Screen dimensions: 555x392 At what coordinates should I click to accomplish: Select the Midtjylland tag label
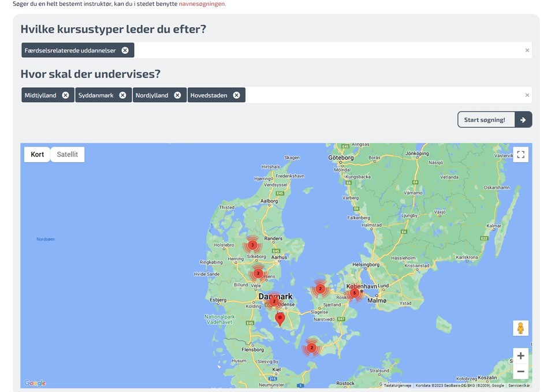[x=40, y=95]
